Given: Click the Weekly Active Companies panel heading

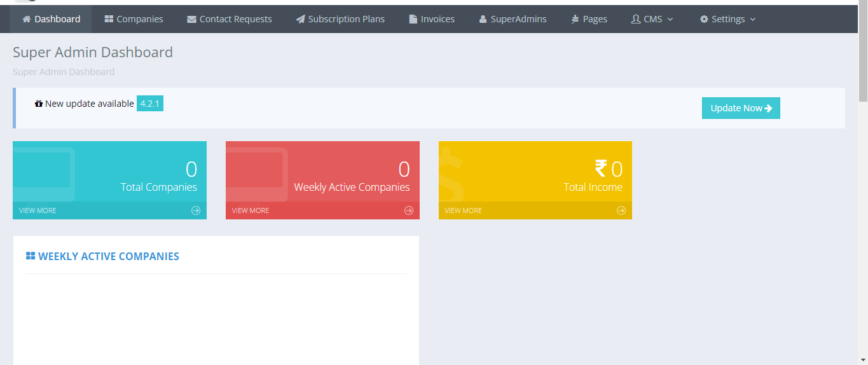Looking at the screenshot, I should pyautogui.click(x=108, y=256).
